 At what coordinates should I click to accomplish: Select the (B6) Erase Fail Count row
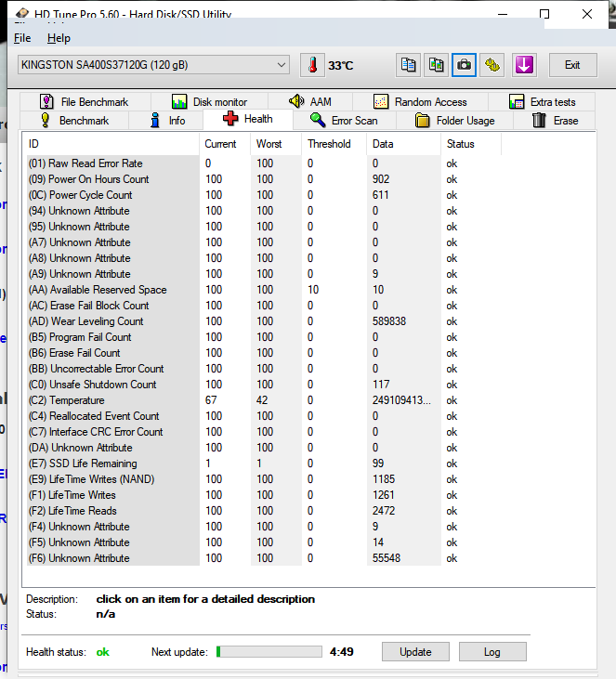pos(264,353)
